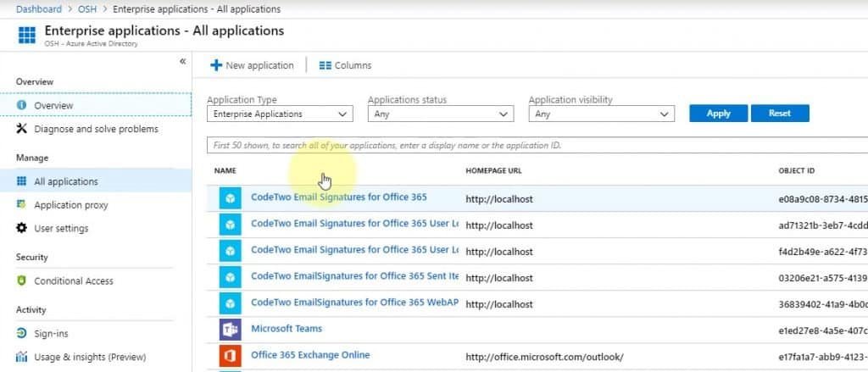Open app link in ad71321b object ID row
This screenshot has height=372, width=868.
pyautogui.click(x=355, y=224)
